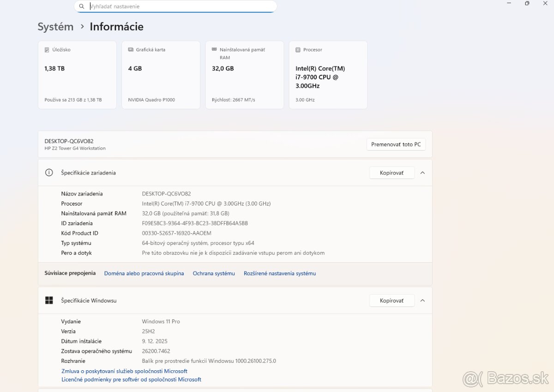This screenshot has height=392, width=554.
Task: Open Microsoft software license terms link
Action: point(131,380)
